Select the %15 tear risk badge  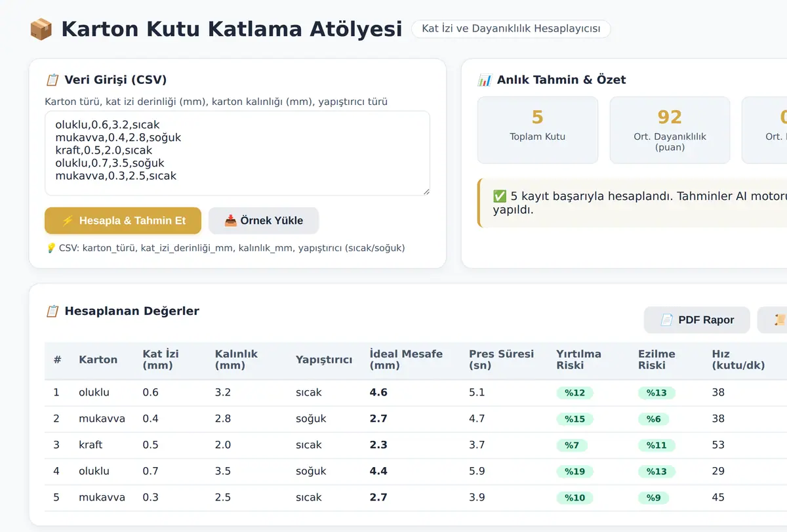(x=575, y=419)
